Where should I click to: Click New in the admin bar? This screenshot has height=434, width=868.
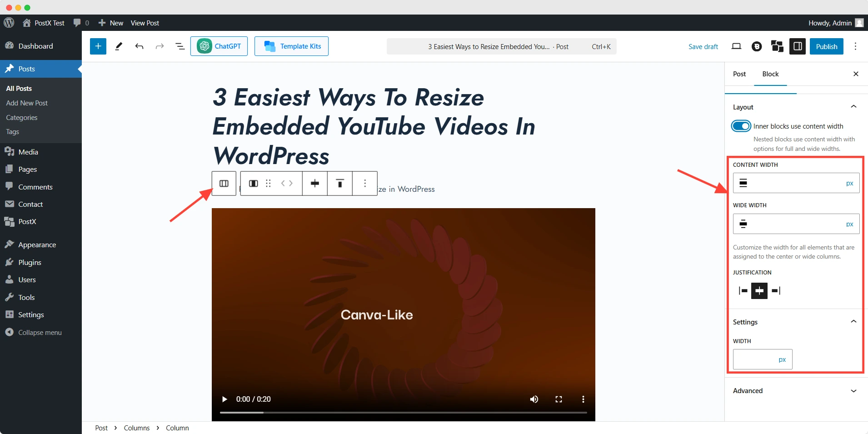tap(111, 23)
